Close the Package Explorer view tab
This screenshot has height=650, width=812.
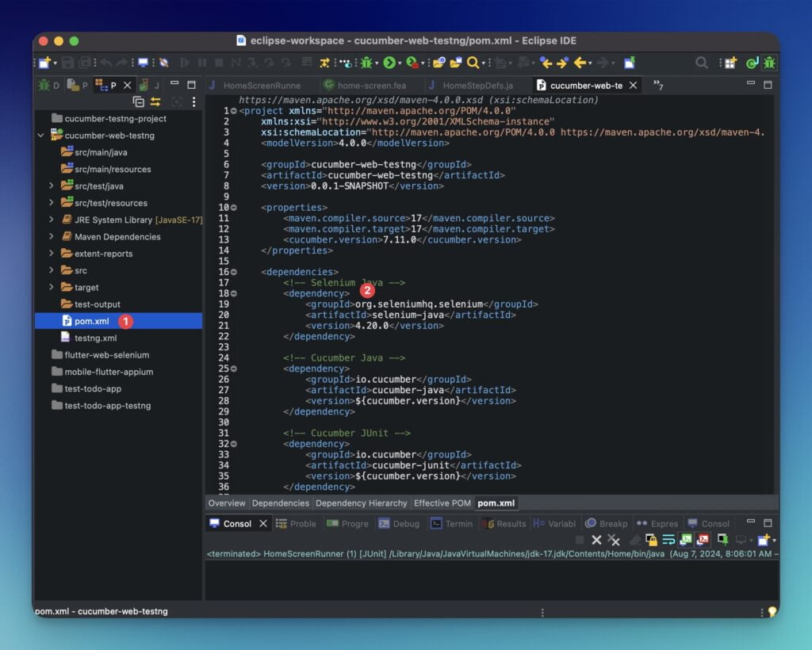(128, 85)
